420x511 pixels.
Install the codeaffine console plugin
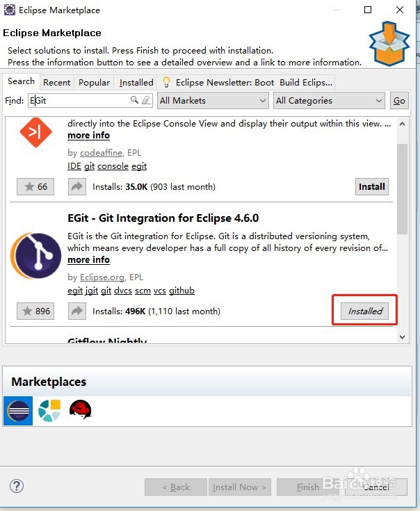click(x=372, y=187)
